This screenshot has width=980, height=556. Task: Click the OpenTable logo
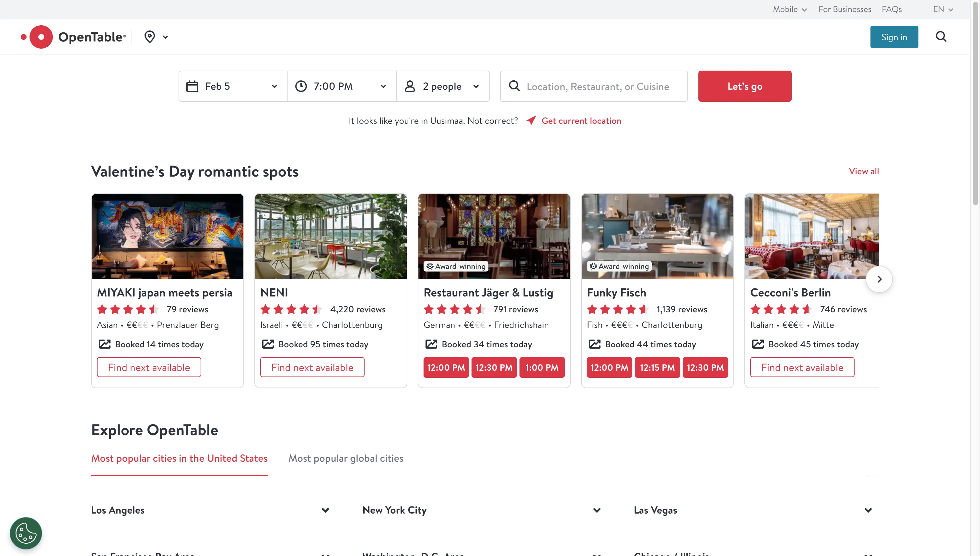click(x=73, y=37)
